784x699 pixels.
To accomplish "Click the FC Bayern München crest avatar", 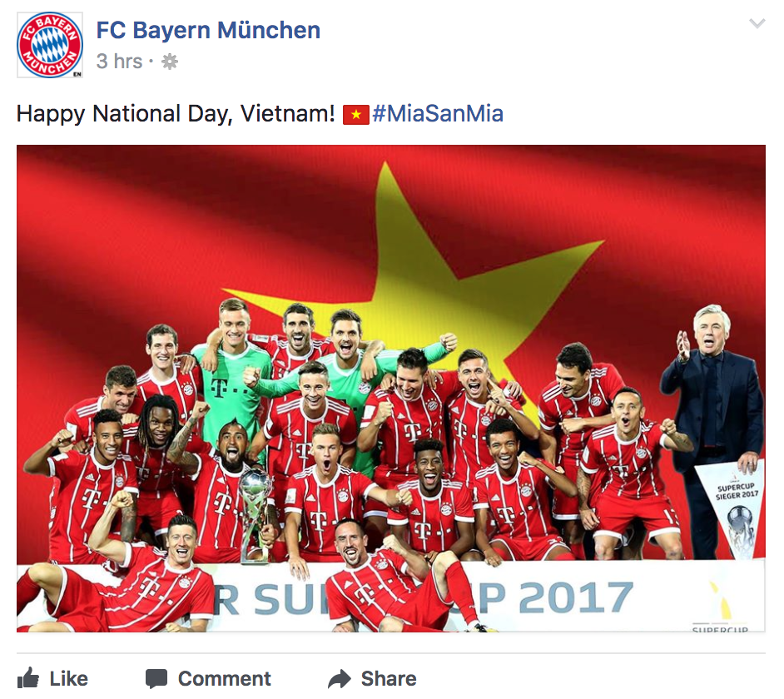I will click(x=49, y=45).
